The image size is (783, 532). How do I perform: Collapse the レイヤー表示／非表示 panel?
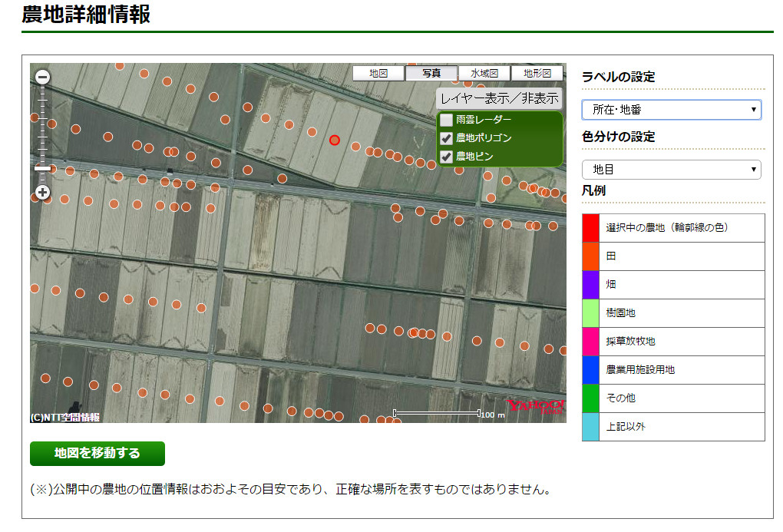pyautogui.click(x=498, y=98)
